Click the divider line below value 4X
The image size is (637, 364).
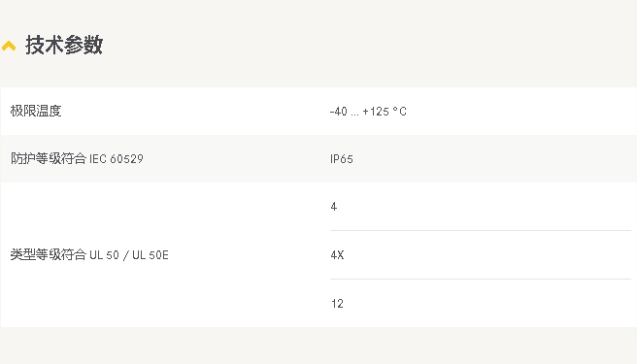tap(481, 279)
